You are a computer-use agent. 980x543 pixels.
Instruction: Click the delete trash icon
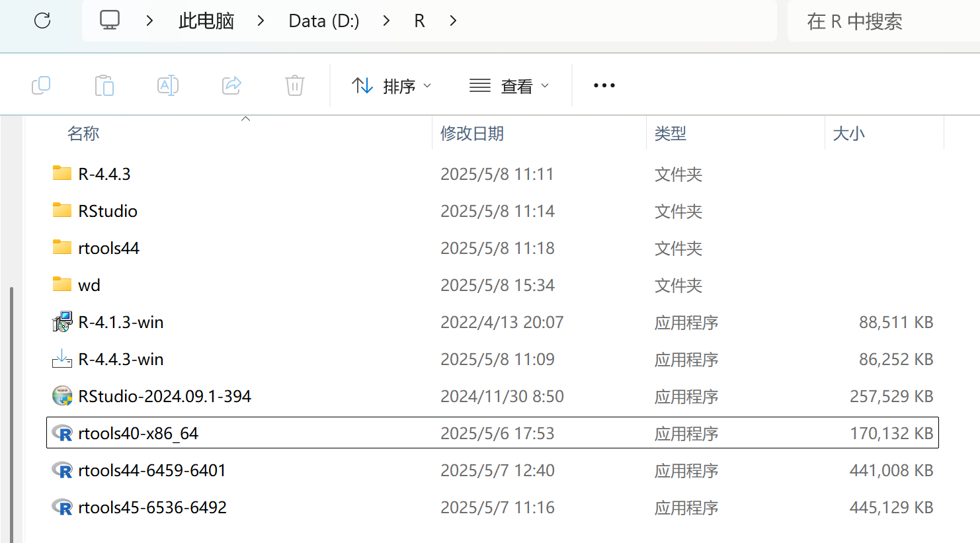pos(295,85)
